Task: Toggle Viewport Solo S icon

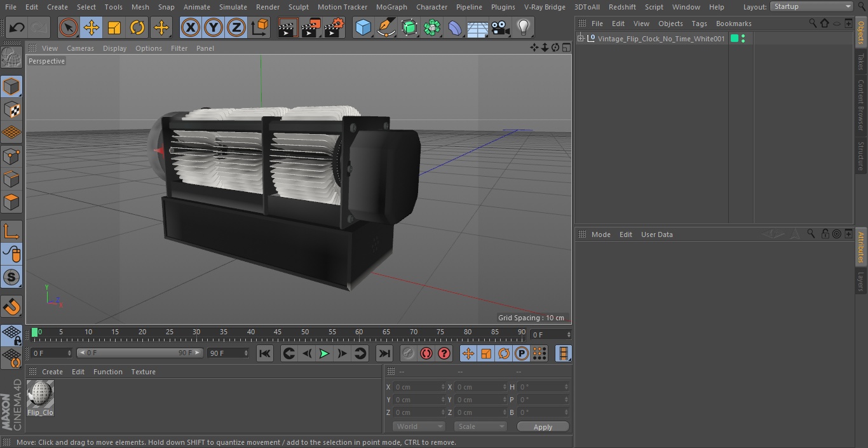Action: click(x=11, y=277)
